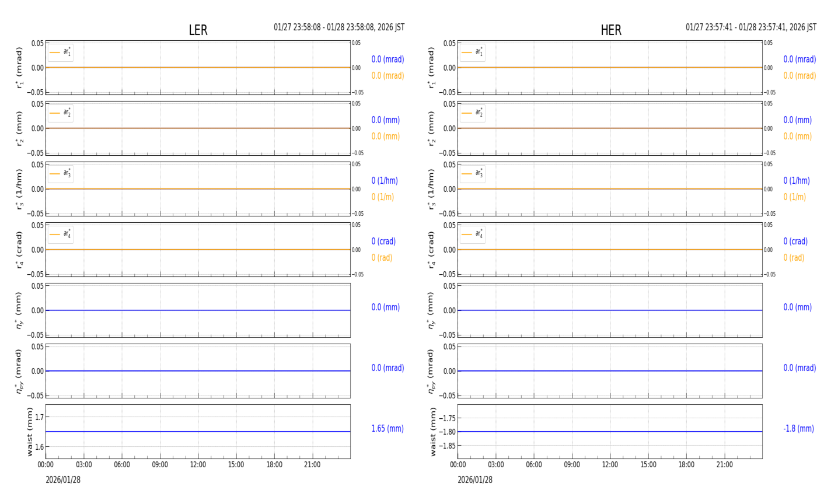Screen dimensions: 824x504
Task: Click HER y-axis label 'r2* (mm)'
Action: [x=431, y=128]
